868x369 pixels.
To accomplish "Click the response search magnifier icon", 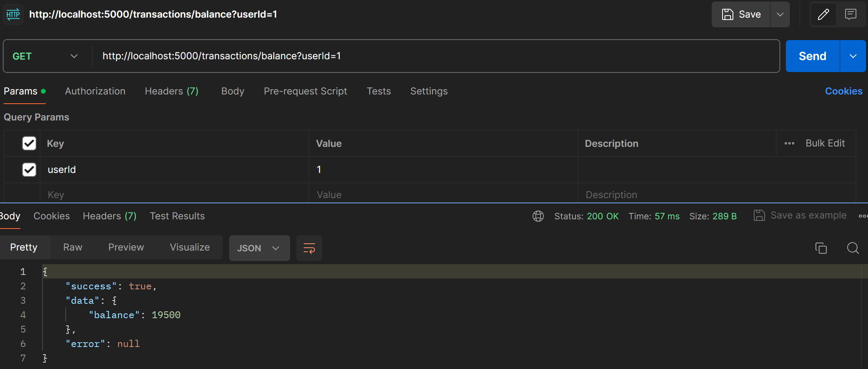I will click(x=853, y=248).
